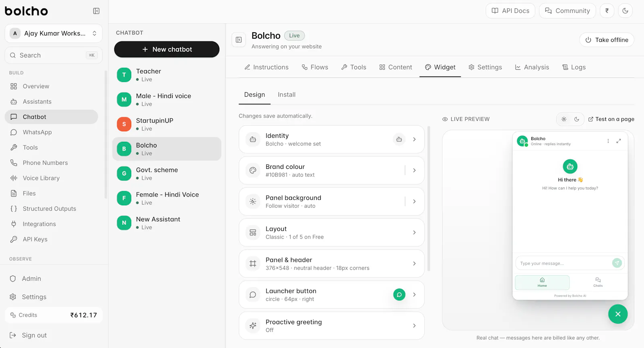This screenshot has width=644, height=348.
Task: Switch to dark mode with the moon icon in top bar
Action: (x=625, y=11)
